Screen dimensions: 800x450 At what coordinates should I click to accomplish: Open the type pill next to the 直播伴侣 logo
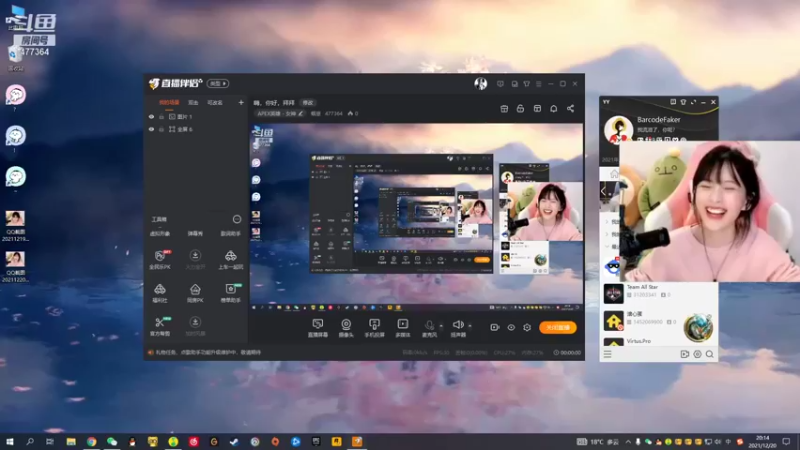218,83
